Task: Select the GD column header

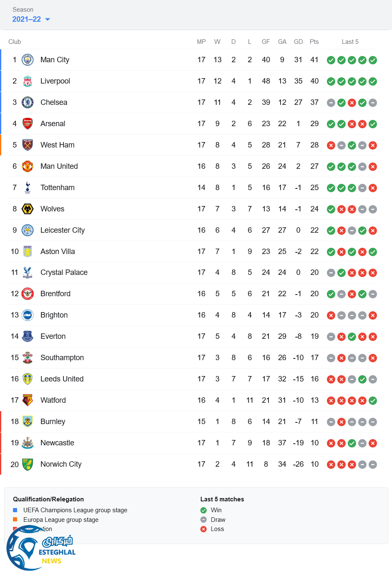Action: pos(298,42)
